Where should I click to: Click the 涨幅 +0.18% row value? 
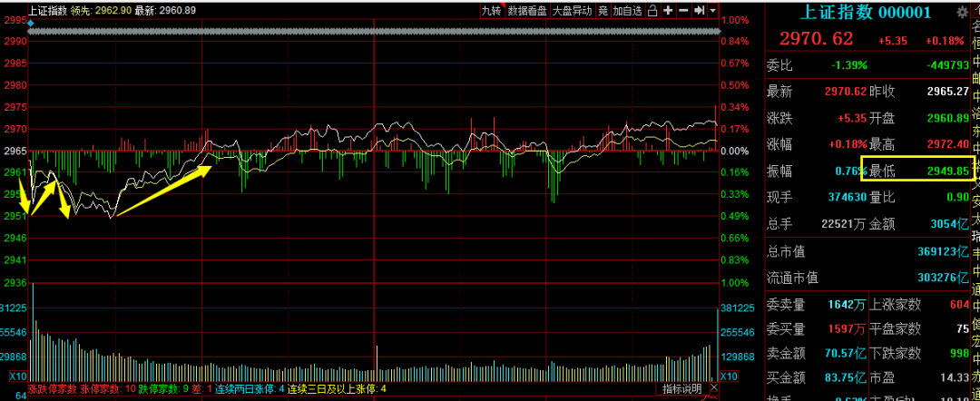coord(848,144)
